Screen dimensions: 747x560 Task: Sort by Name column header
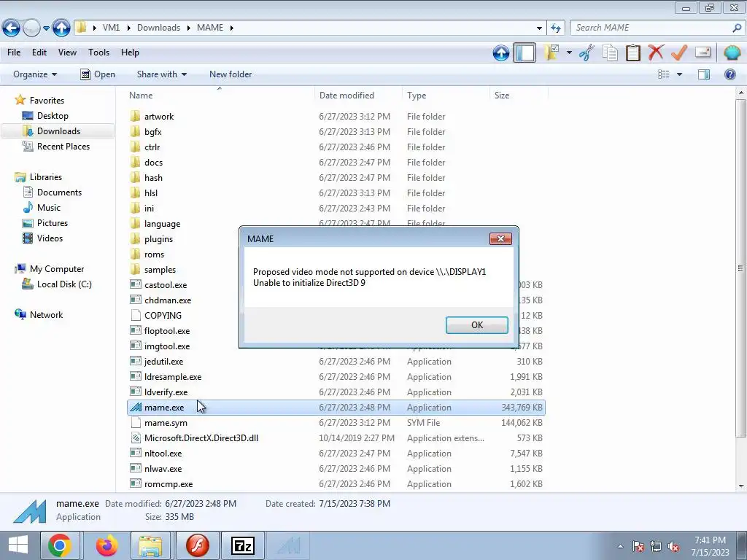(x=220, y=96)
